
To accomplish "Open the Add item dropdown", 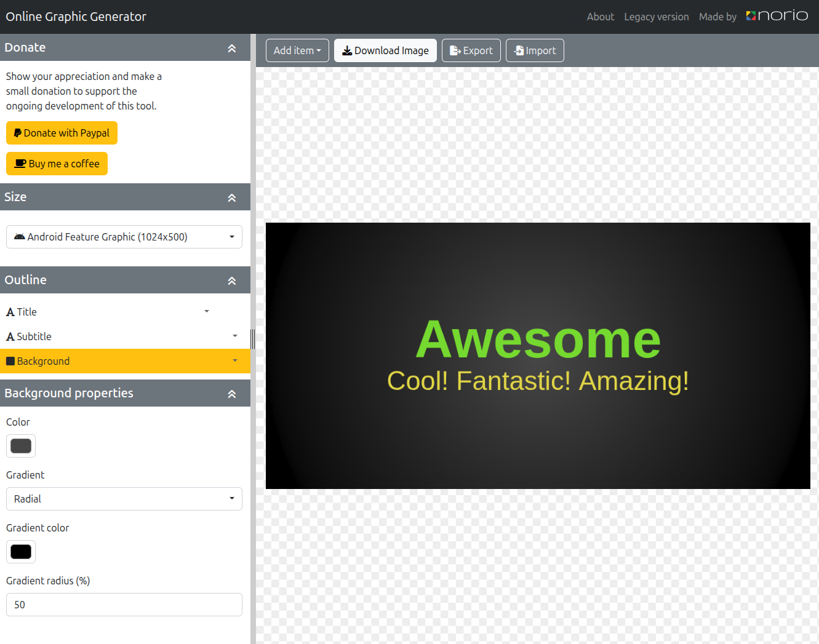I will [297, 50].
